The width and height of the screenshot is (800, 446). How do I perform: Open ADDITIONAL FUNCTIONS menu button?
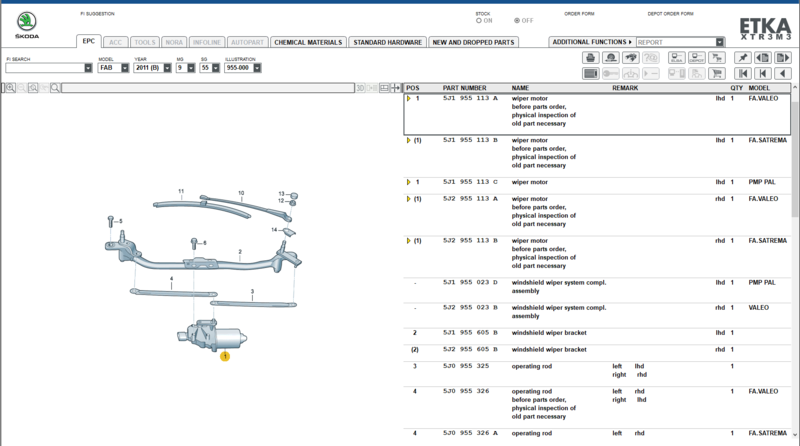pyautogui.click(x=592, y=42)
